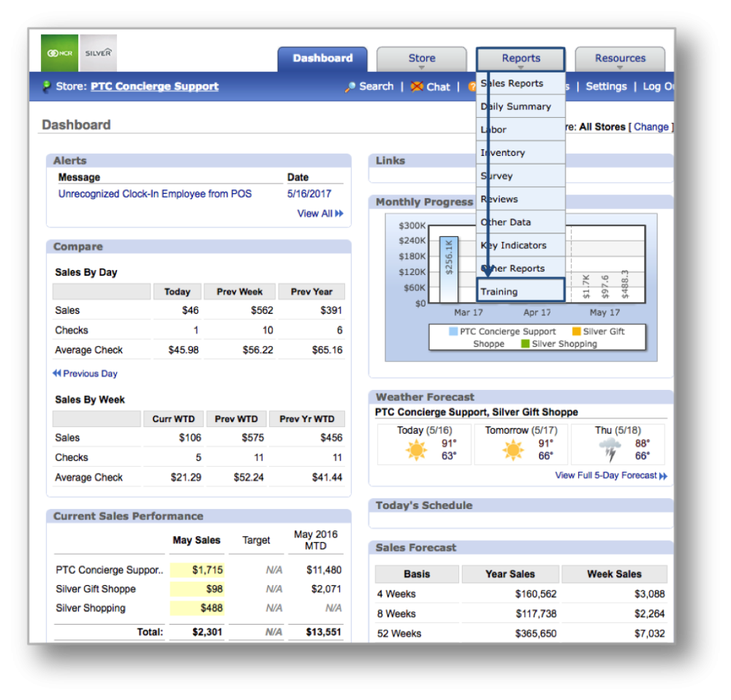Select Inventory from Reports menu
The image size is (731, 700).
tap(520, 153)
